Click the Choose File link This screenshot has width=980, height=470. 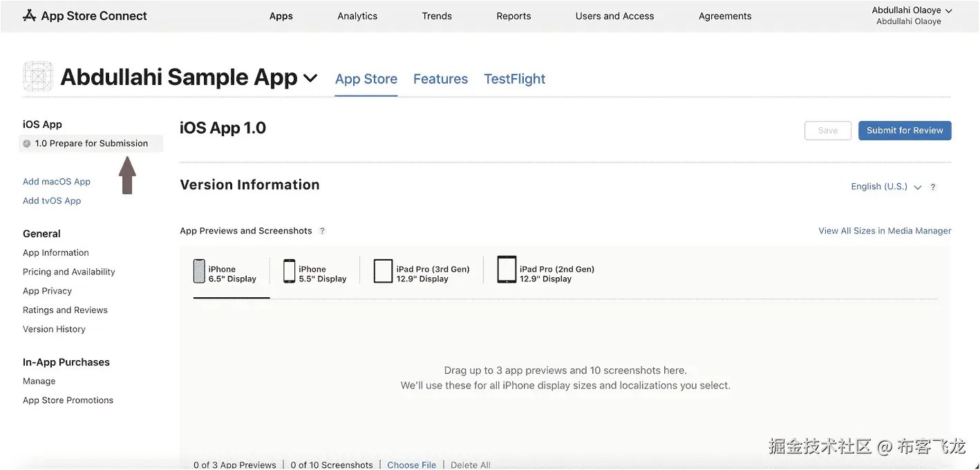[412, 464]
